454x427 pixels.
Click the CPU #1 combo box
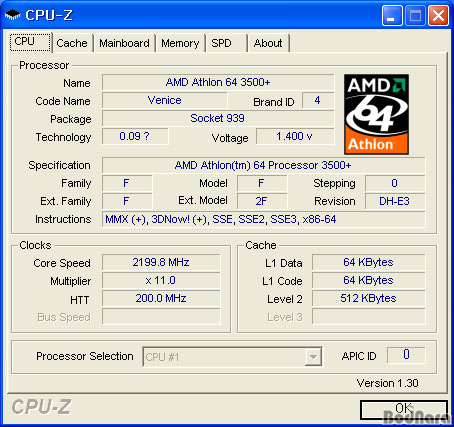coord(232,357)
